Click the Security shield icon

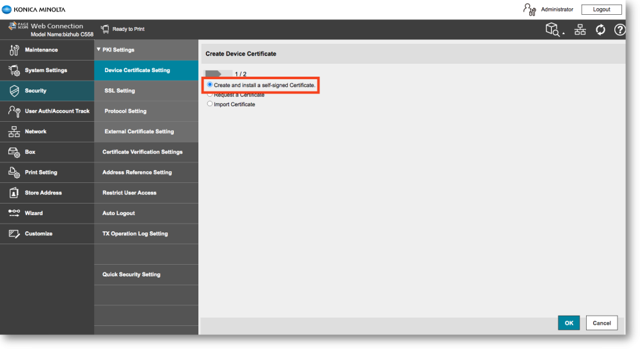point(14,91)
